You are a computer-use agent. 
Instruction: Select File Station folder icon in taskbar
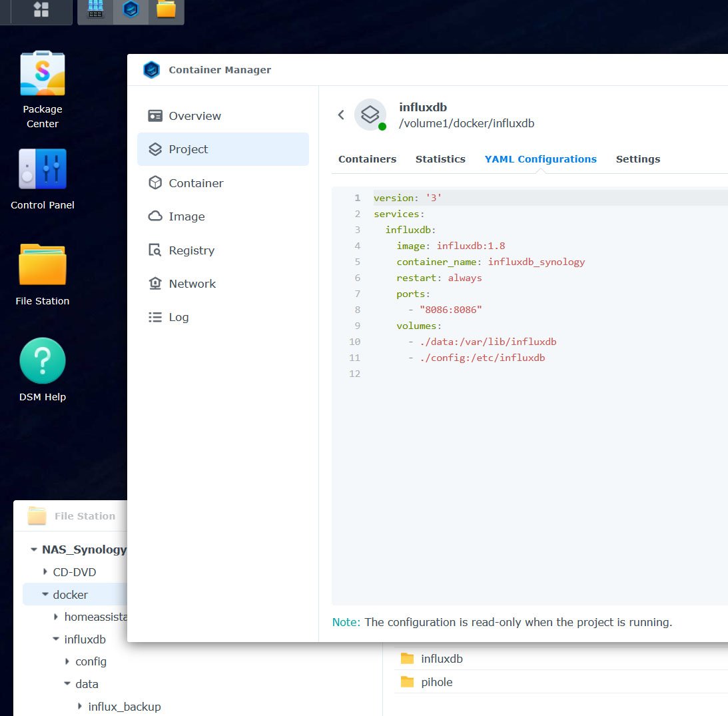pyautogui.click(x=166, y=9)
